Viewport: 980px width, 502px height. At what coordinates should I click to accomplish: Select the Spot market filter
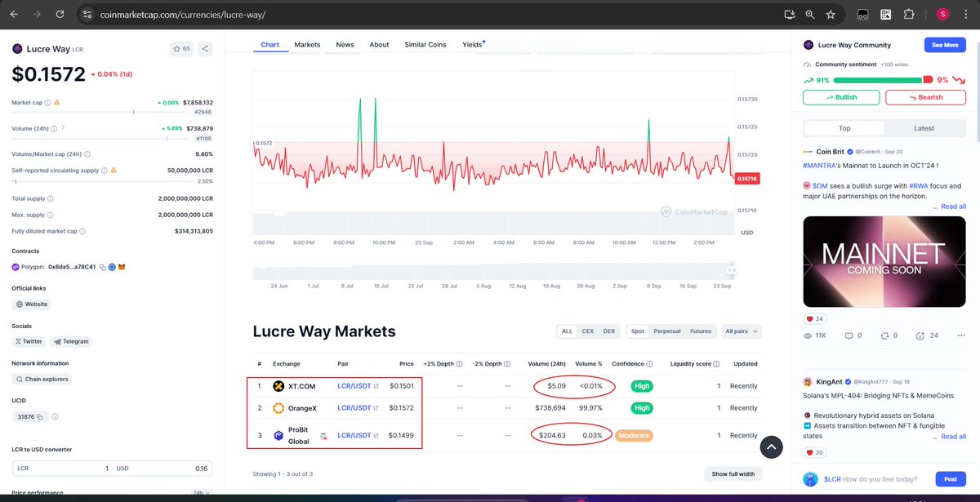pyautogui.click(x=638, y=331)
